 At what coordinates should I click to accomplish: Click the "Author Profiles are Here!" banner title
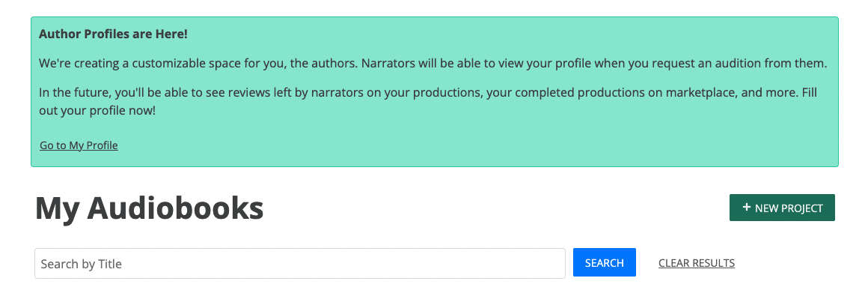pyautogui.click(x=113, y=34)
